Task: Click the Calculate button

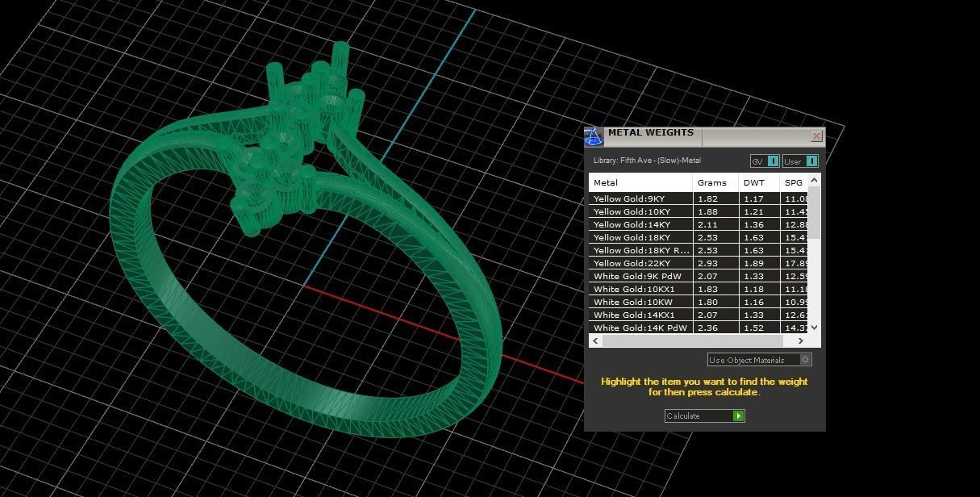Action: 704,416
